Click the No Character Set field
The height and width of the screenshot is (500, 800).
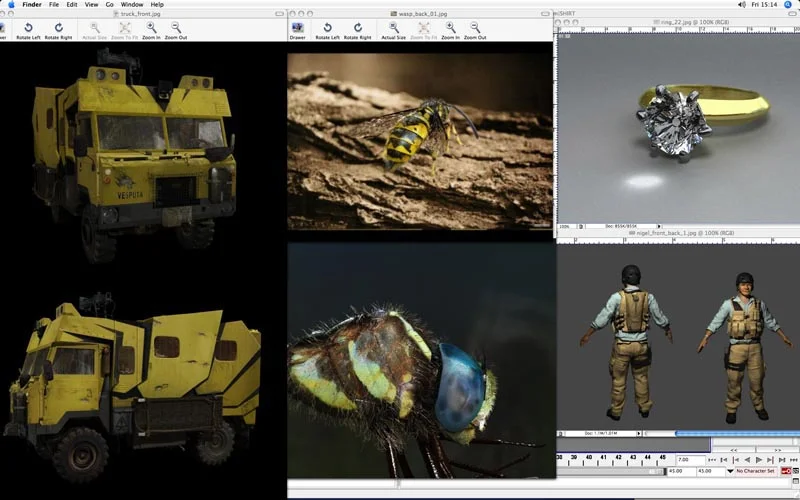click(x=756, y=471)
